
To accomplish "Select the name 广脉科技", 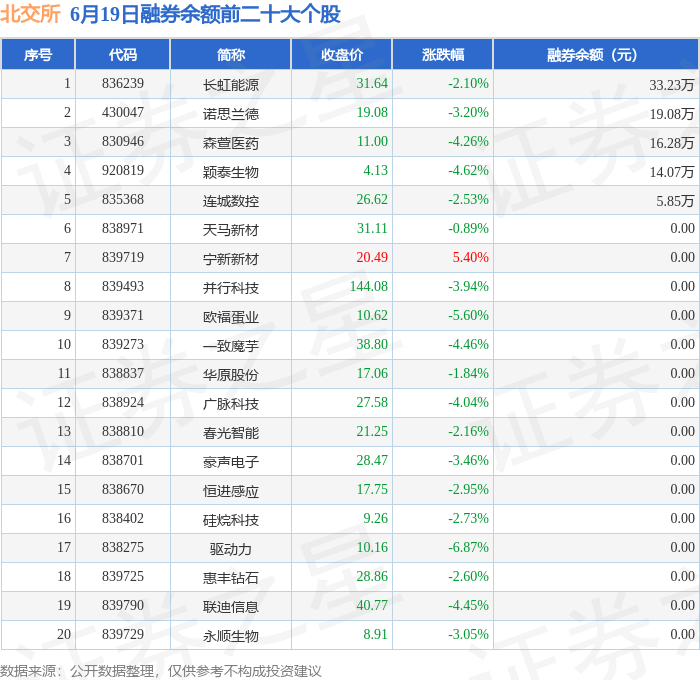I will click(231, 404).
